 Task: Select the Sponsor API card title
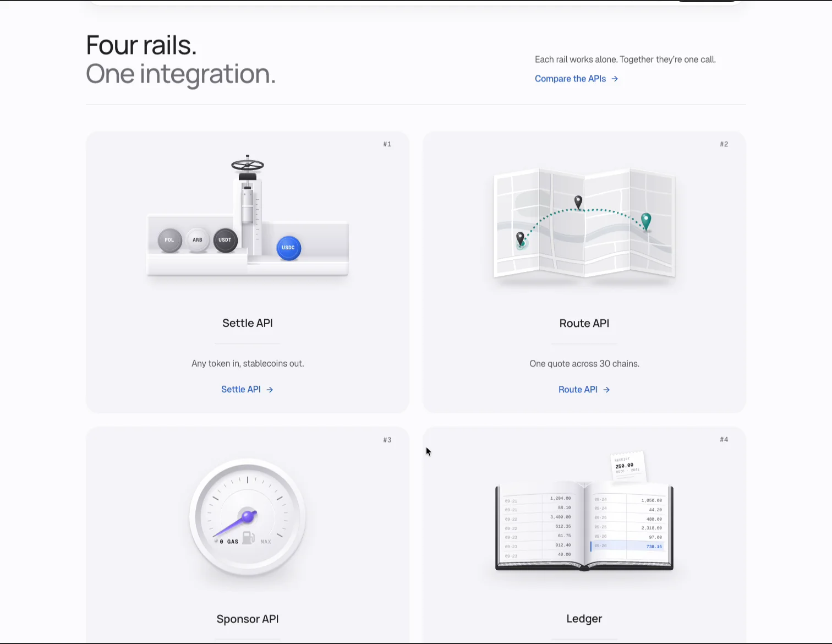point(248,619)
